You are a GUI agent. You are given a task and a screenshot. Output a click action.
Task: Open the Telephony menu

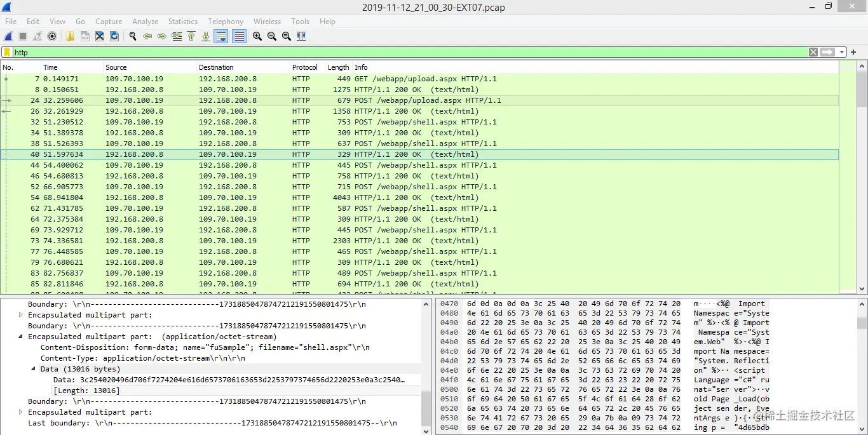[x=226, y=21]
